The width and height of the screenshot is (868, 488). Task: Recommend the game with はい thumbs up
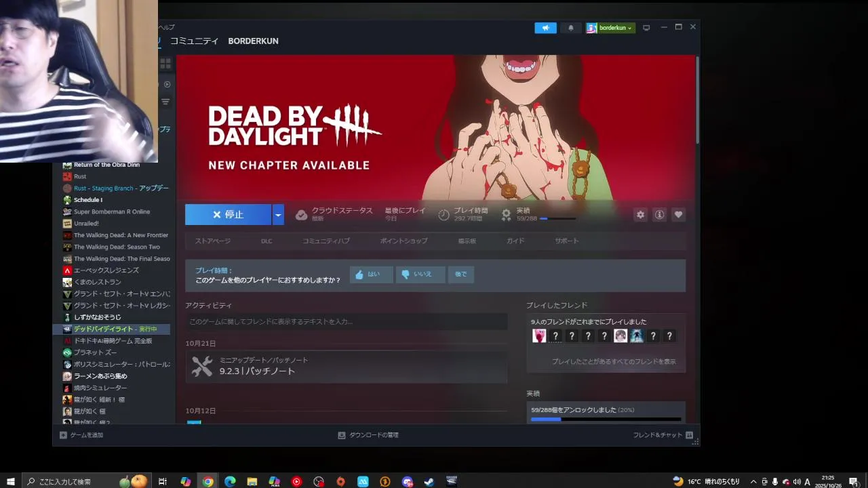[x=371, y=274]
